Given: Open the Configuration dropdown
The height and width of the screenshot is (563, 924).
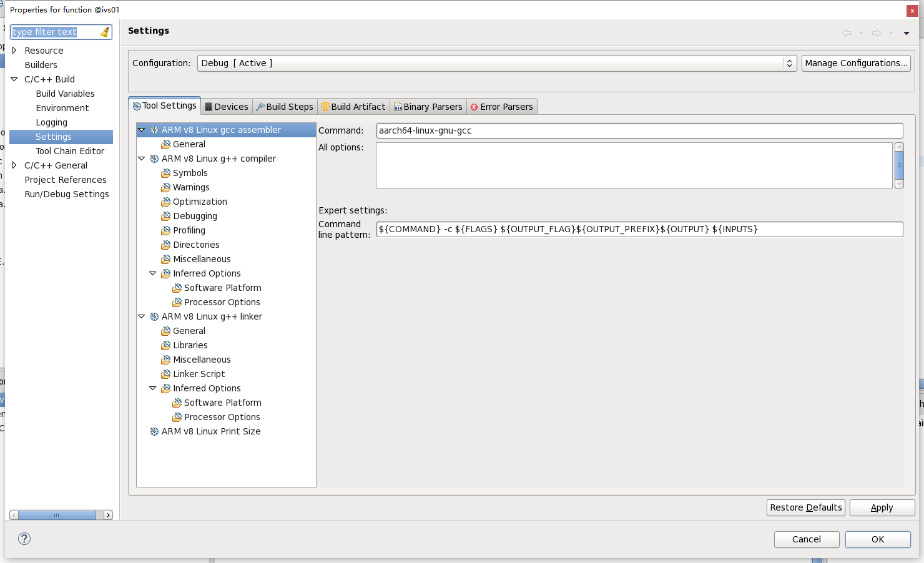Looking at the screenshot, I should (x=789, y=62).
